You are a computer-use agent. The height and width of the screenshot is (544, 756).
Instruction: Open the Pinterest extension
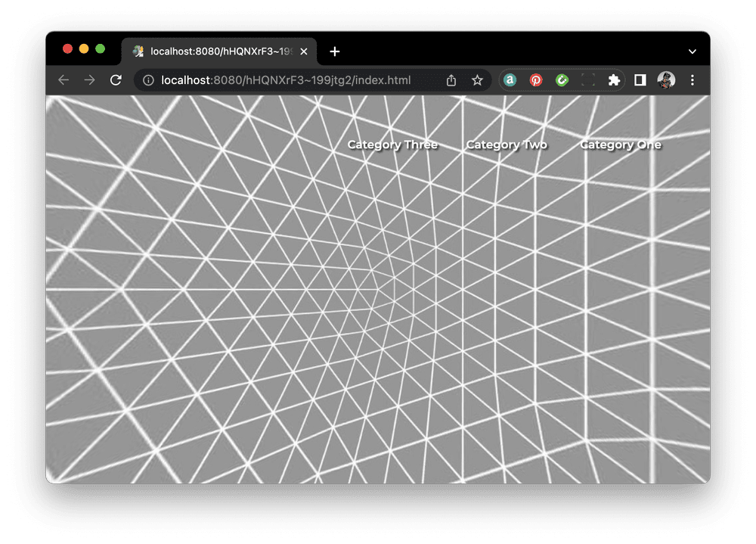[x=536, y=80]
